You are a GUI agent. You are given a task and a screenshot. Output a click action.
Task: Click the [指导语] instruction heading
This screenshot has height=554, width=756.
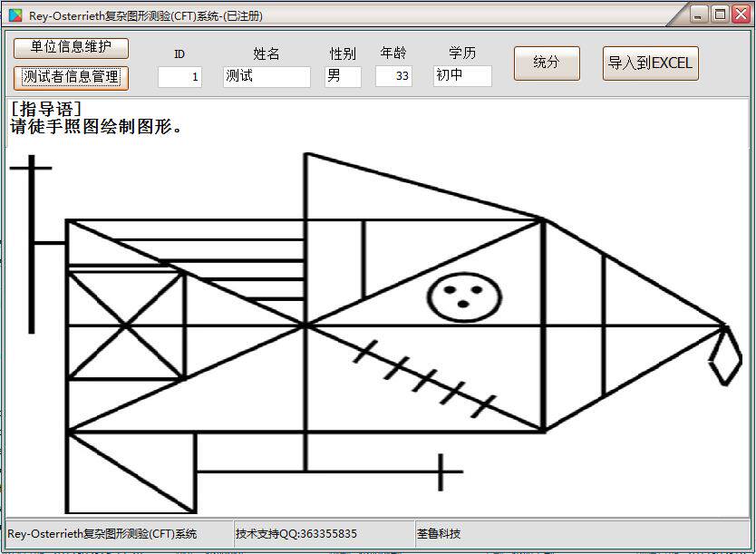tap(46, 109)
